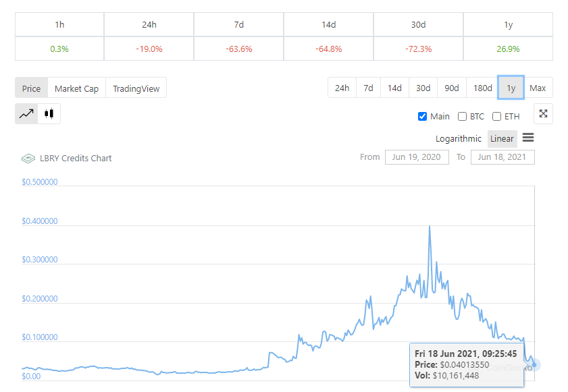The width and height of the screenshot is (568, 392).
Task: Click the -63.6% change value
Action: click(x=238, y=49)
